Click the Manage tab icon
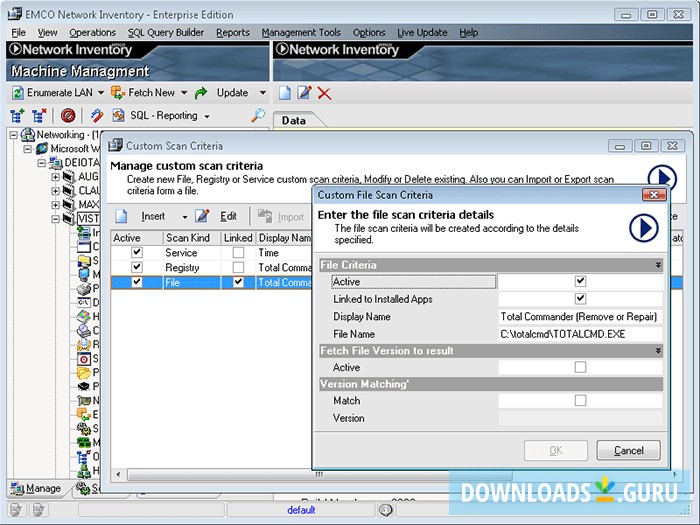This screenshot has width=700, height=525. click(17, 488)
